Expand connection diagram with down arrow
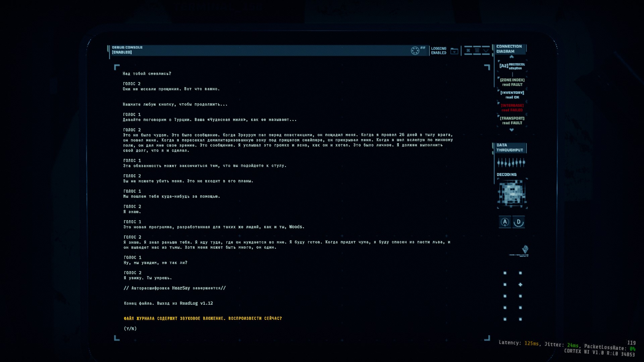This screenshot has height=362, width=644. pyautogui.click(x=512, y=130)
